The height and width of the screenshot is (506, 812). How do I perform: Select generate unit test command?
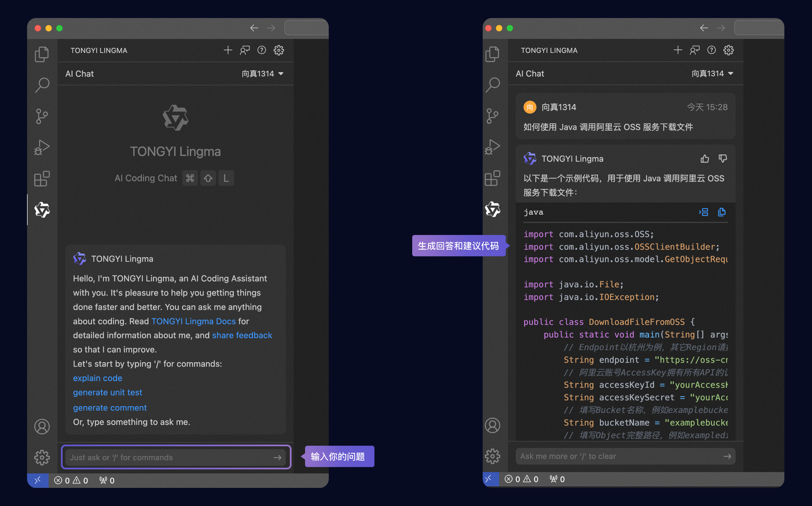click(x=107, y=392)
